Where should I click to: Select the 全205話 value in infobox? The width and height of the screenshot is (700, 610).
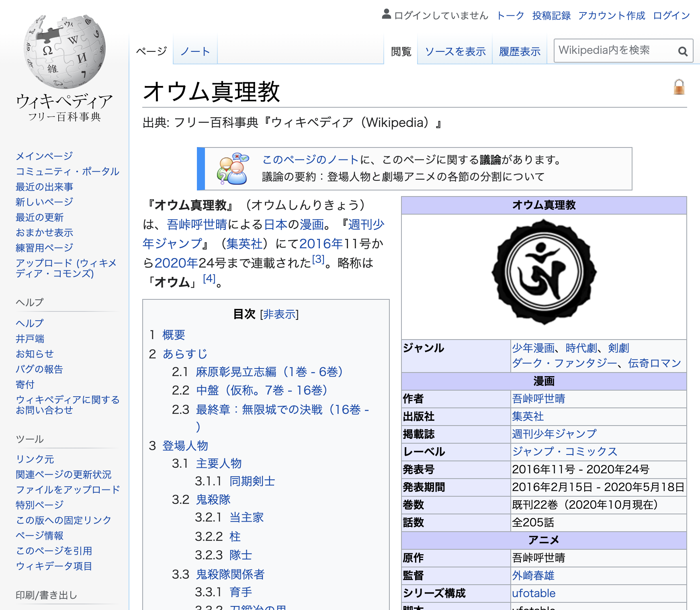pos(533,522)
